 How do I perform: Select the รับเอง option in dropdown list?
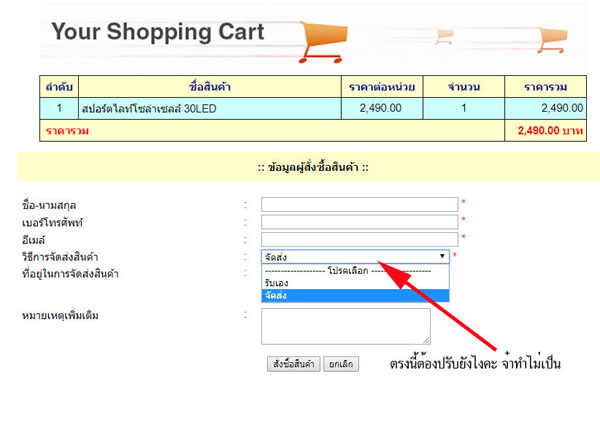(355, 283)
